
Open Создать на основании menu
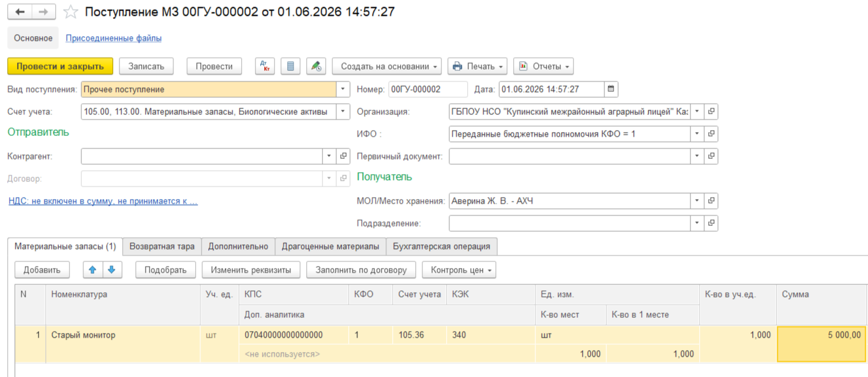pos(387,66)
